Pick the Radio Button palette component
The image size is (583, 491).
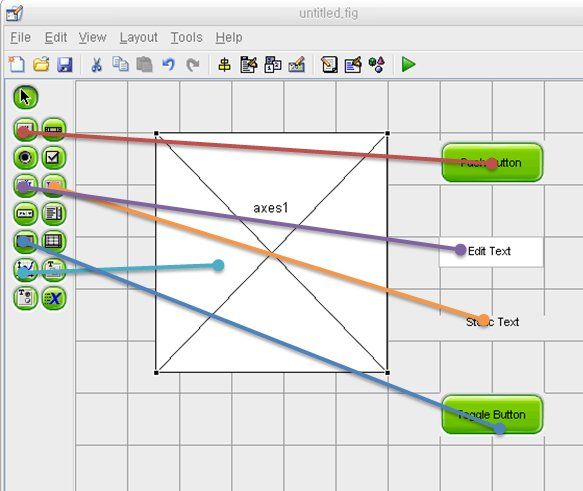coord(26,158)
